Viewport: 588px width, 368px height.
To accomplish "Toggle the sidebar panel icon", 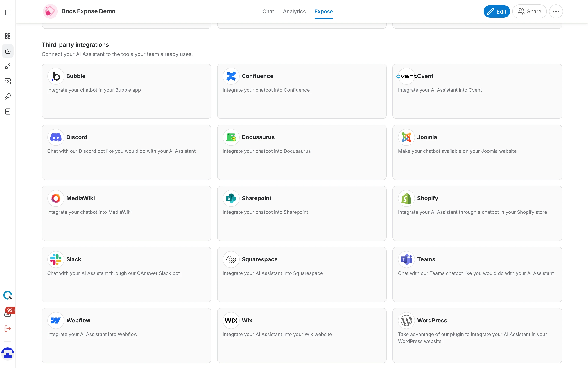I will pos(8,12).
